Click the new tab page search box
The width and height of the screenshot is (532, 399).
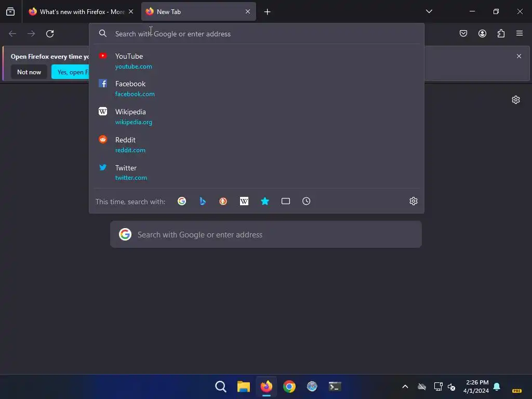266,234
